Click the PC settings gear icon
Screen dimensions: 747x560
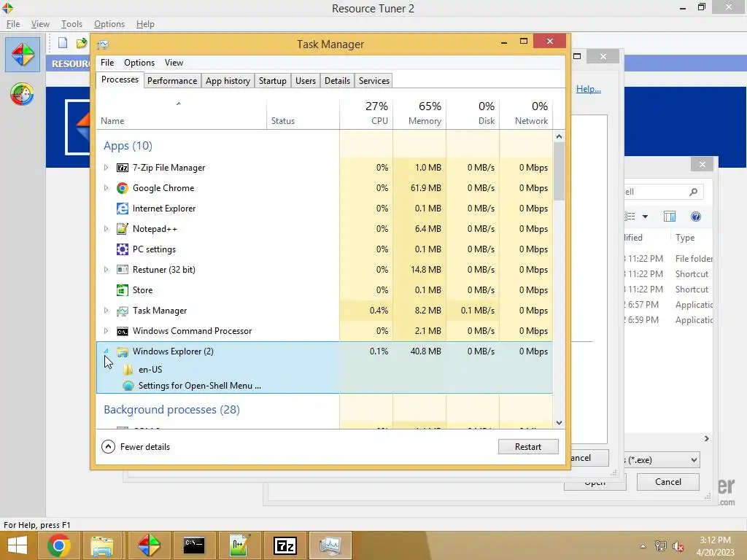[x=123, y=249]
